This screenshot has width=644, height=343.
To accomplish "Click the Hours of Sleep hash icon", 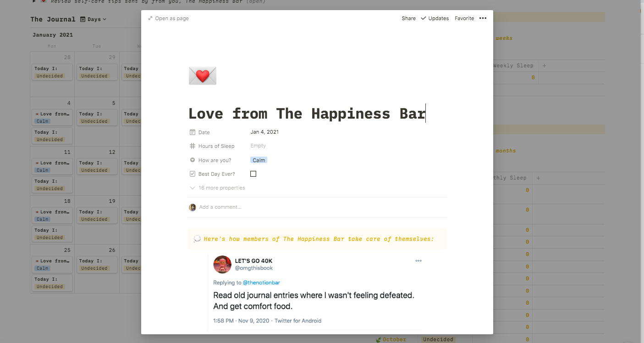I will [x=193, y=146].
